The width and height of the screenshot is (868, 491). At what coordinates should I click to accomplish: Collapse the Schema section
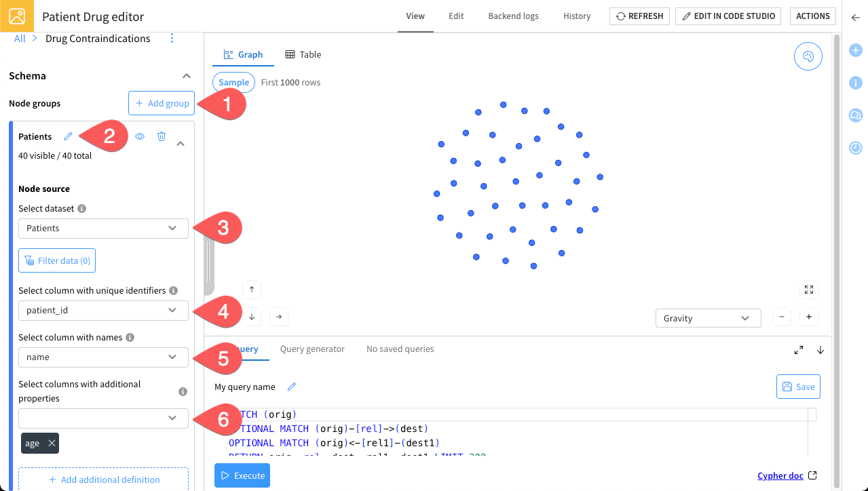[187, 76]
